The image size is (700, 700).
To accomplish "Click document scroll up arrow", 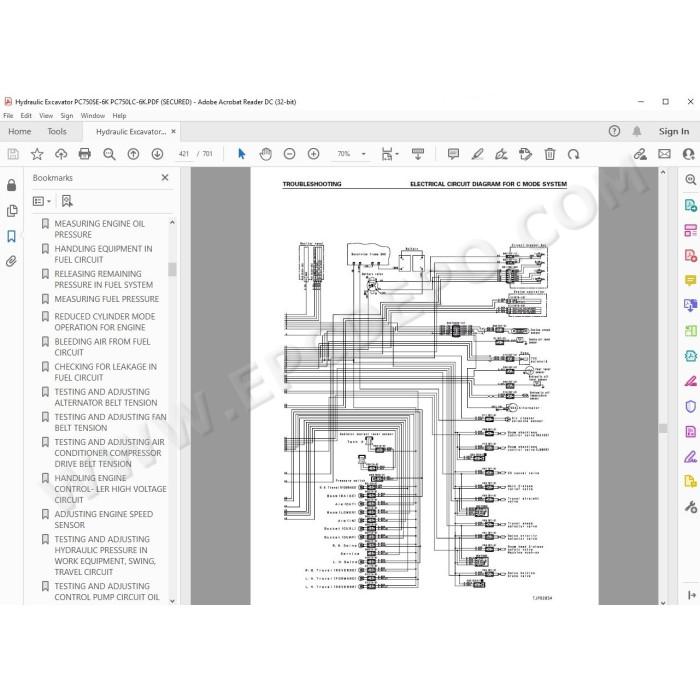I will [663, 172].
